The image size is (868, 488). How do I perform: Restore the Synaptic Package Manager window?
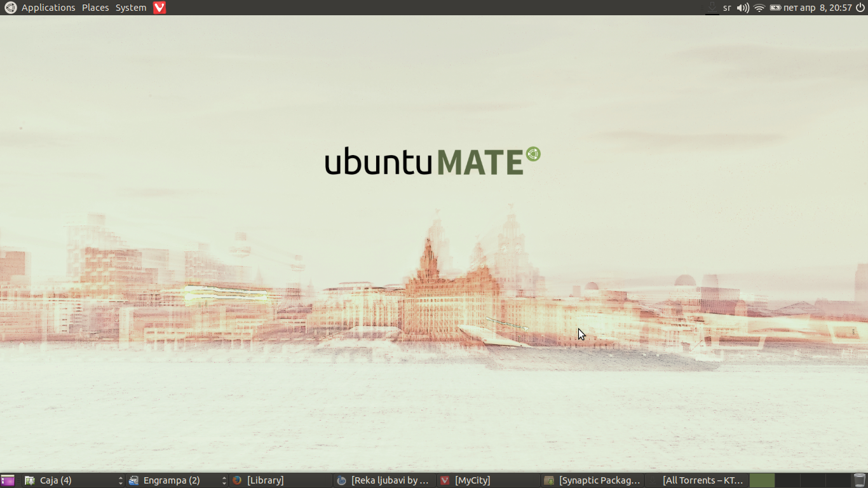tap(593, 480)
